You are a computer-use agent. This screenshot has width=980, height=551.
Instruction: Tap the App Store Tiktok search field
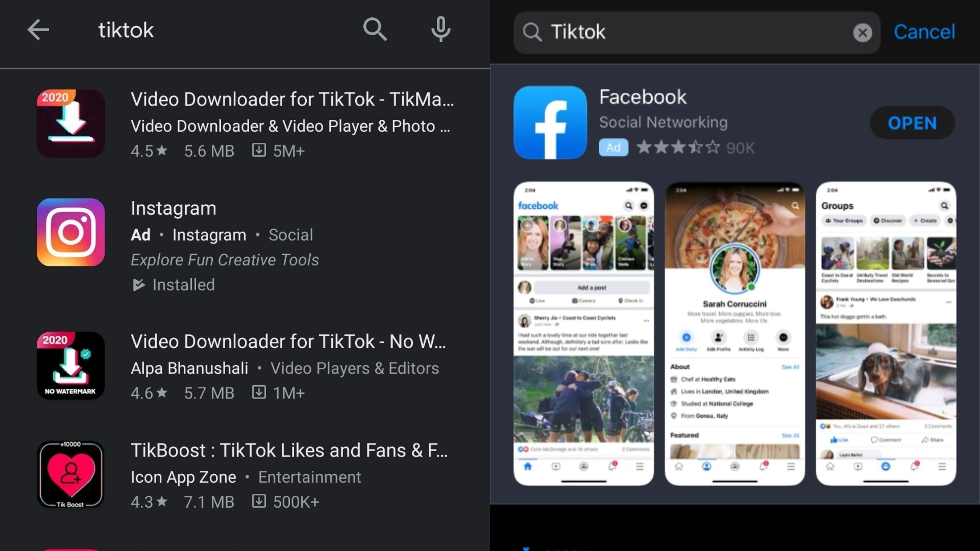697,33
